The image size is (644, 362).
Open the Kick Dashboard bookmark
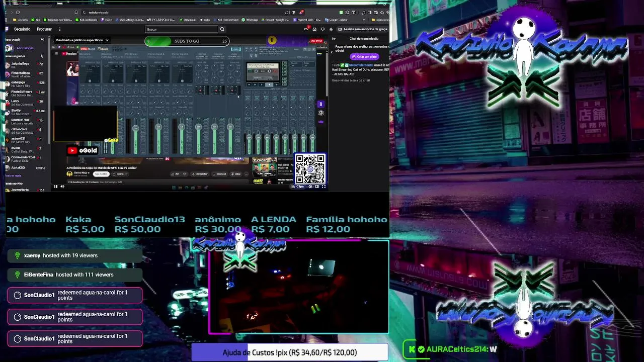(x=87, y=20)
